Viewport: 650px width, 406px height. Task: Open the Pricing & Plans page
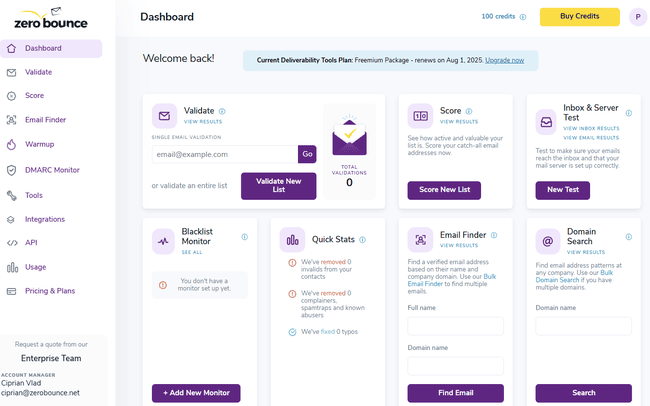coord(50,291)
